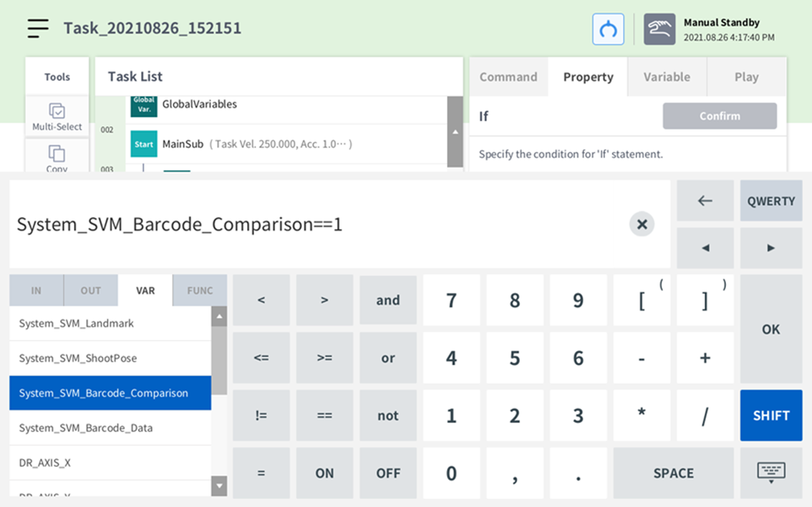This screenshot has width=812, height=507.
Task: Clear the expression with the X icon
Action: click(642, 224)
